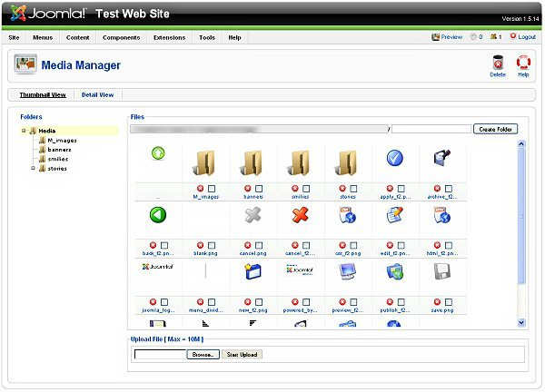Tick the checkbox for css_f2.png
Viewport: 545px width, 392px height.
click(353, 246)
